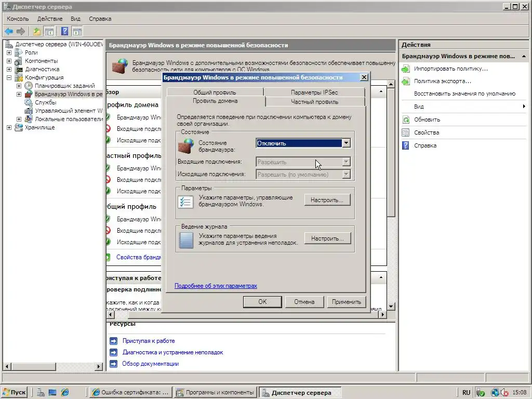Expand the Роли tree node

[x=9, y=52]
